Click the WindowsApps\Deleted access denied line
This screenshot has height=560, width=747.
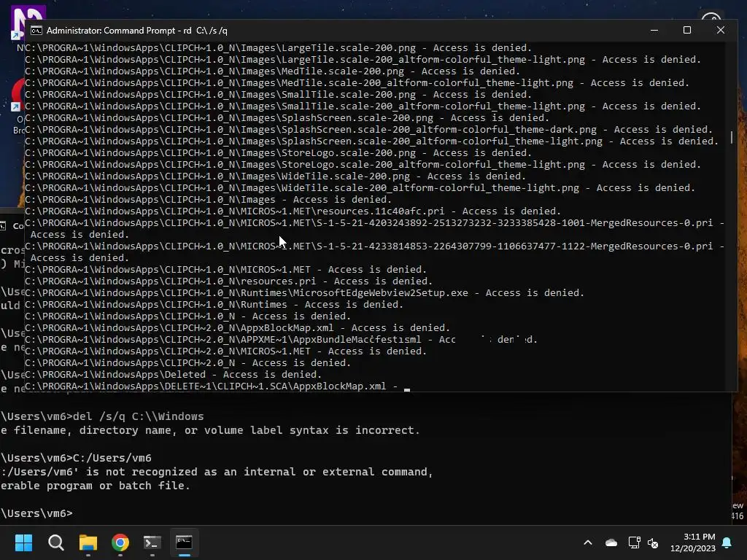click(174, 374)
